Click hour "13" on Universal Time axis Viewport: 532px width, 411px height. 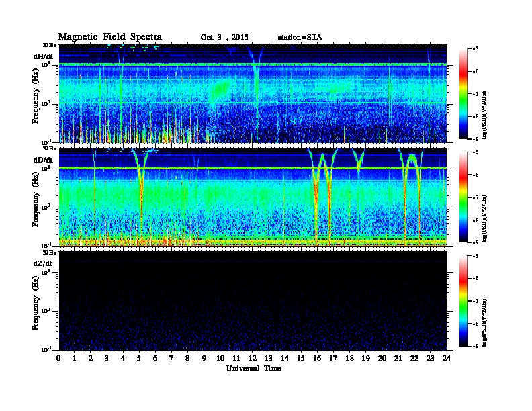[x=269, y=359]
